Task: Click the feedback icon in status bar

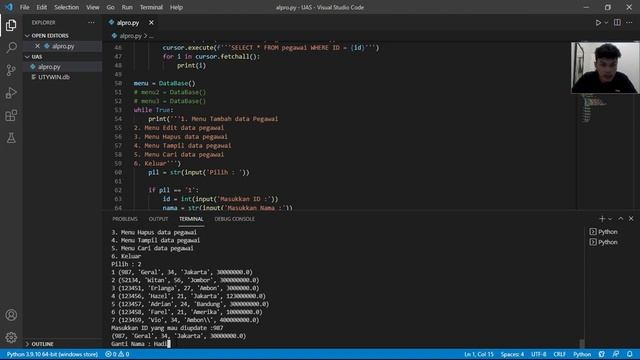Action: (x=616, y=354)
